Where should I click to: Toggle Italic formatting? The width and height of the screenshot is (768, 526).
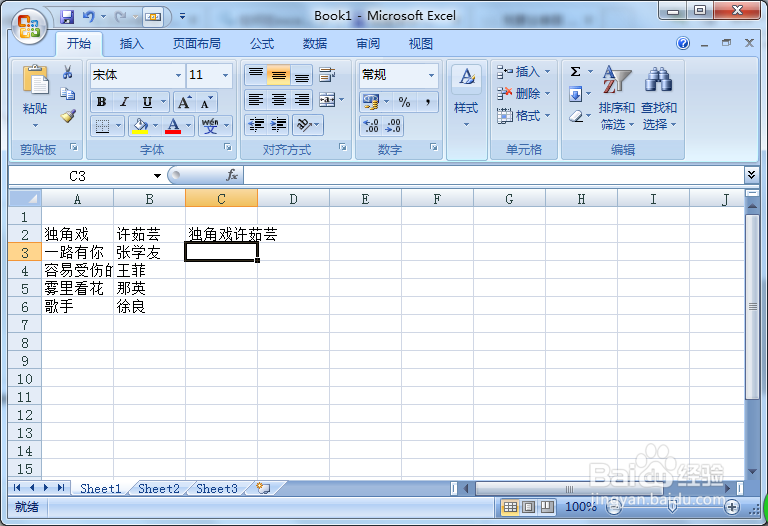pyautogui.click(x=124, y=102)
